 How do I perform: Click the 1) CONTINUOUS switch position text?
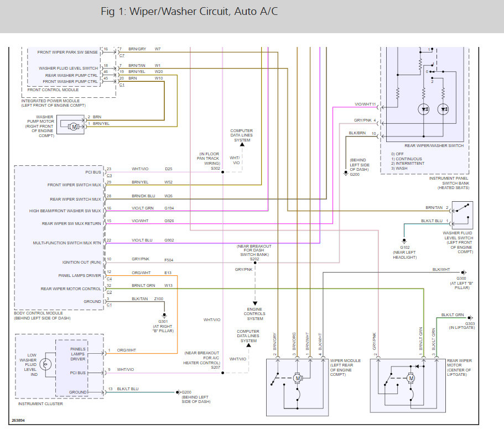pyautogui.click(x=406, y=159)
